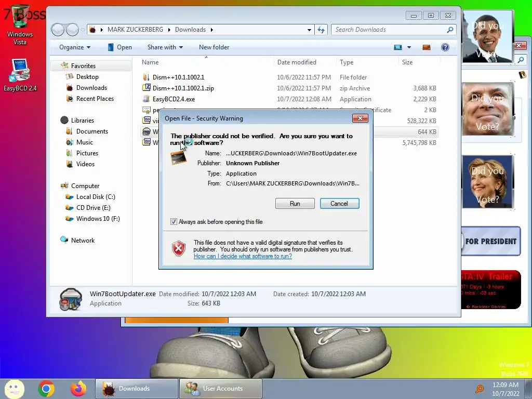Open the Organize menu

coord(75,47)
